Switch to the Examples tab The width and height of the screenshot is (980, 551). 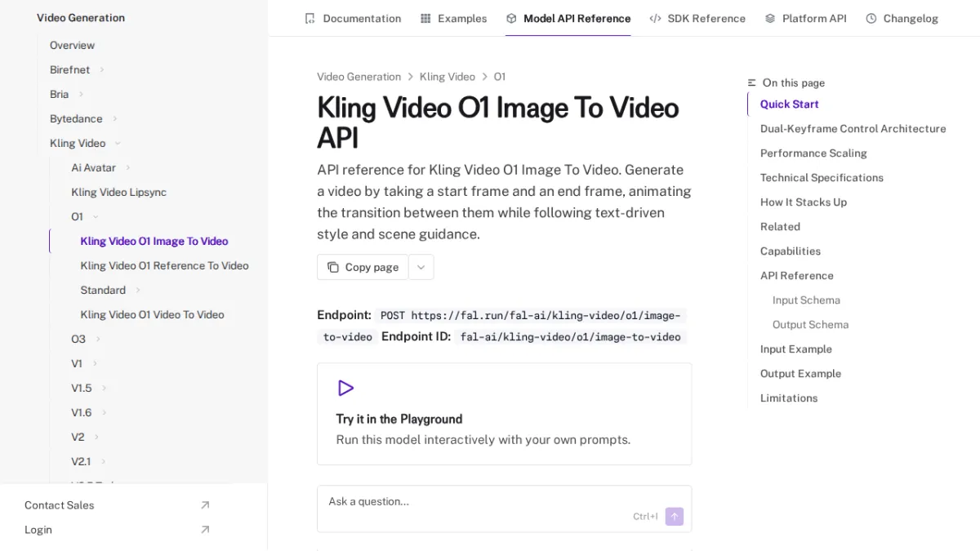[x=453, y=18]
